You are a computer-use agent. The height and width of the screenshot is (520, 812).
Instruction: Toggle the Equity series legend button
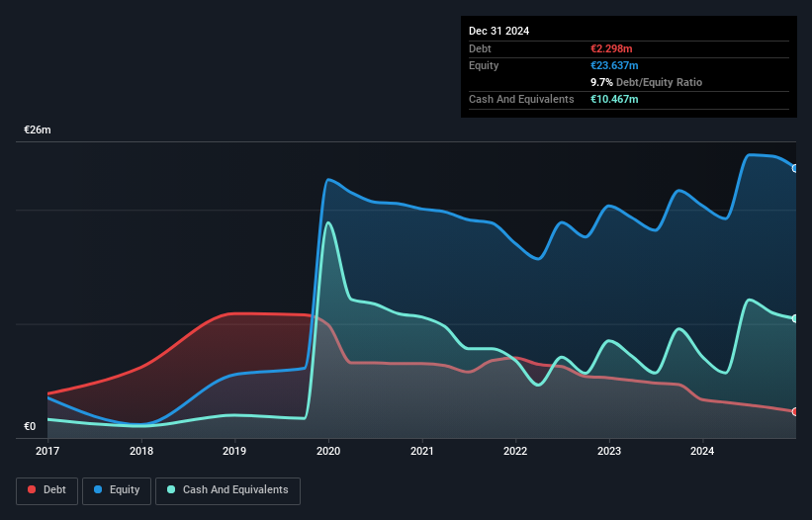[x=117, y=490]
